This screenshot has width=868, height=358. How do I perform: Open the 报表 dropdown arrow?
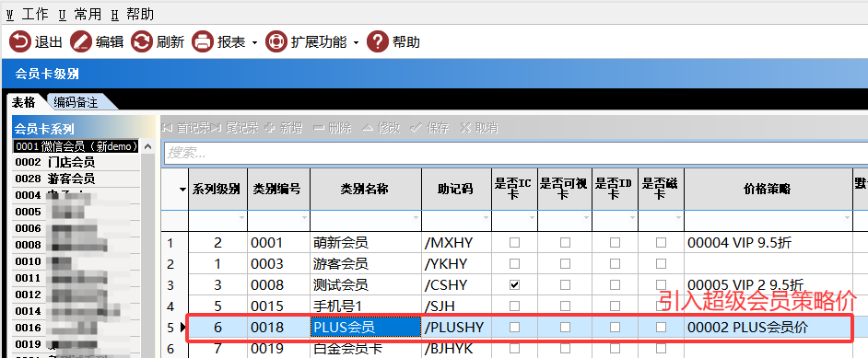click(254, 43)
